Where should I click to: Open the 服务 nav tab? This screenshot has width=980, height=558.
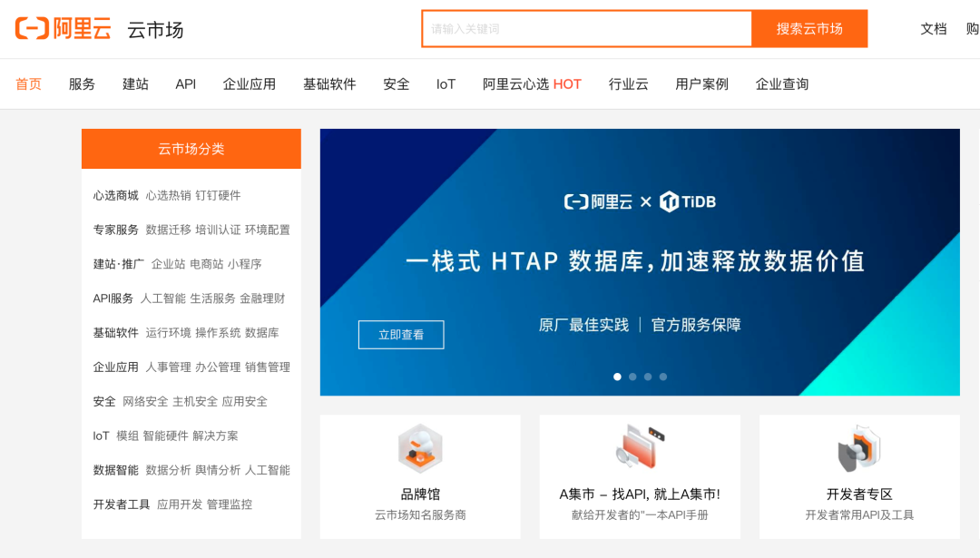[82, 84]
